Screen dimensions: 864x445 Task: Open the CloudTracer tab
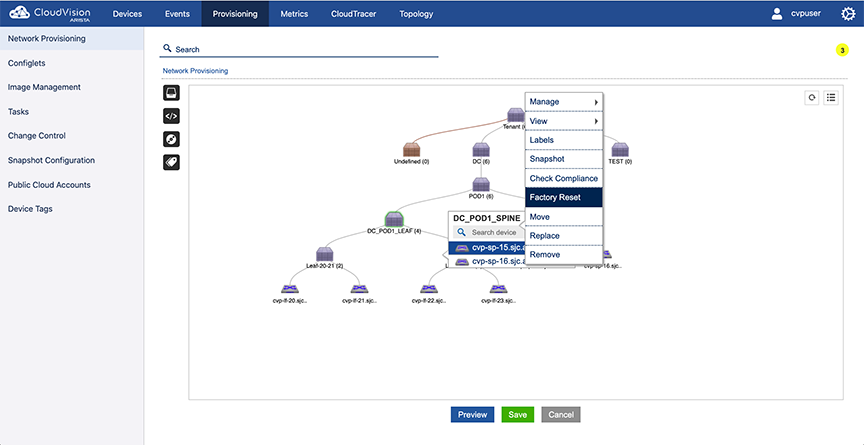[354, 14]
